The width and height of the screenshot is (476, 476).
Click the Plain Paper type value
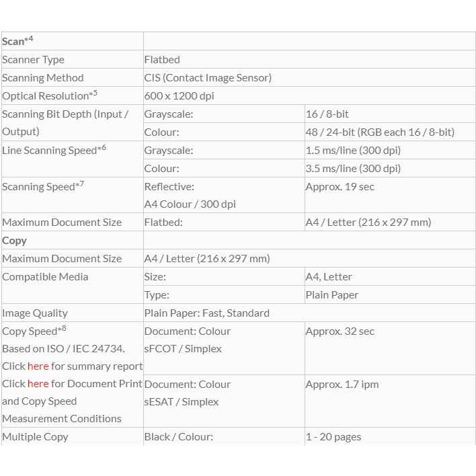[x=332, y=295]
